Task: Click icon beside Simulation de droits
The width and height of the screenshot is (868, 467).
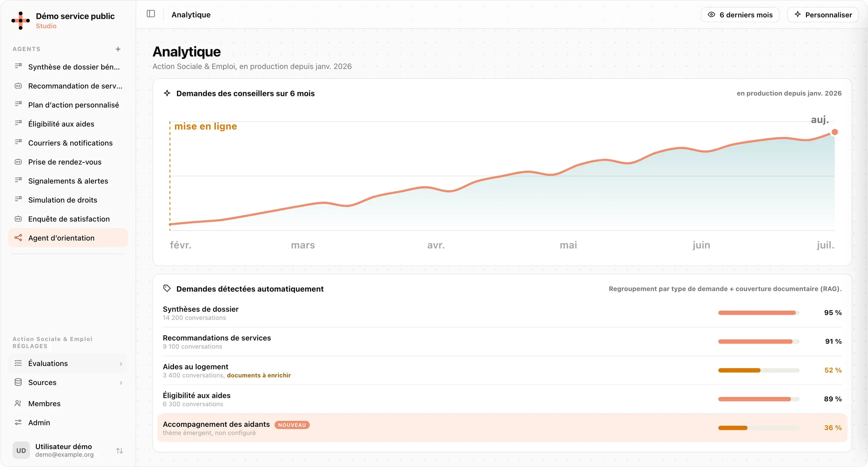Action: (18, 199)
